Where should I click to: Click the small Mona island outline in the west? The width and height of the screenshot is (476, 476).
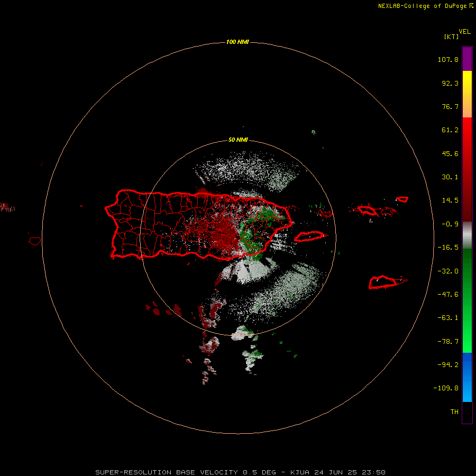(x=35, y=241)
